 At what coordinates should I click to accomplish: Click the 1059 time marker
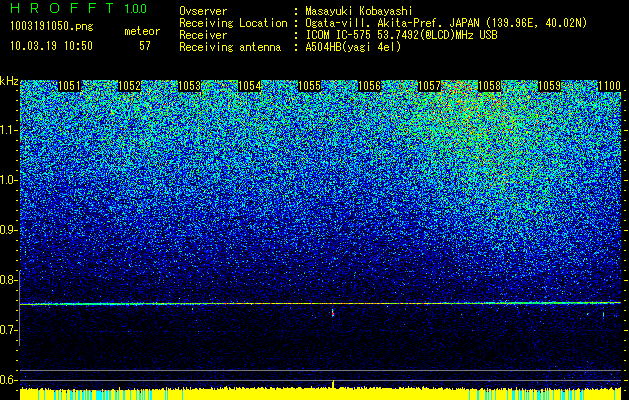pyautogui.click(x=550, y=86)
